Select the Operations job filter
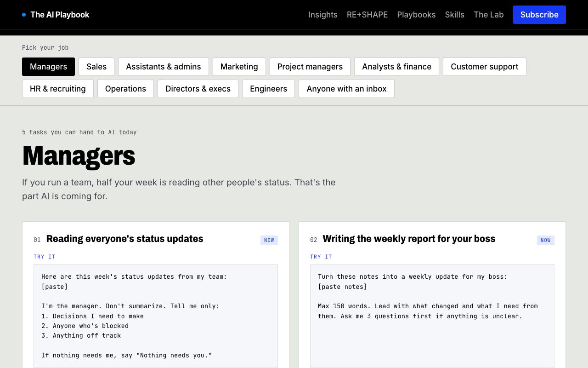This screenshot has height=368, width=588. click(x=125, y=89)
